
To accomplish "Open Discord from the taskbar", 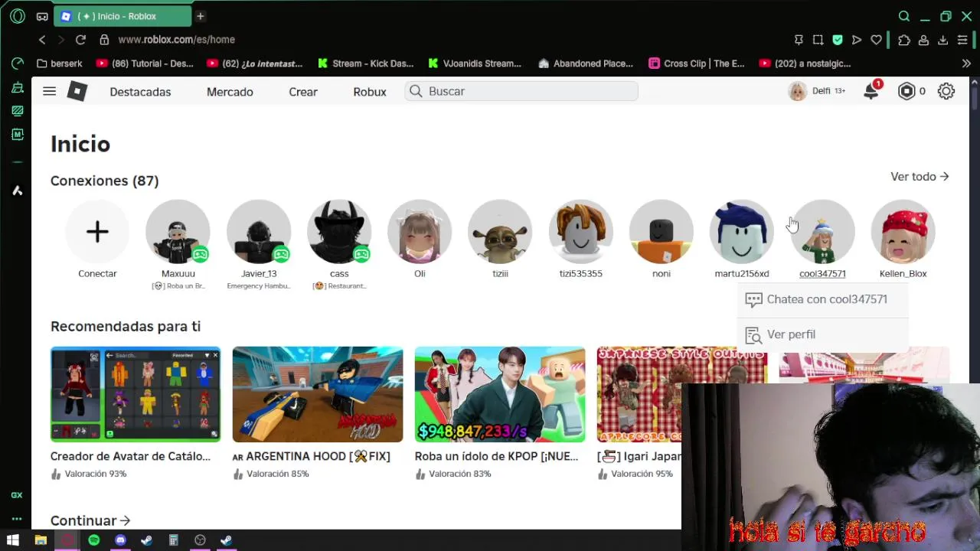I will click(120, 540).
